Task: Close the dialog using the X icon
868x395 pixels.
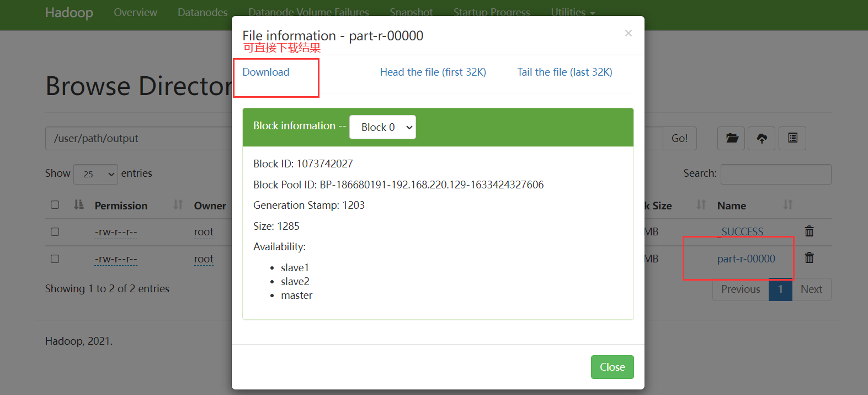Action: [x=628, y=33]
